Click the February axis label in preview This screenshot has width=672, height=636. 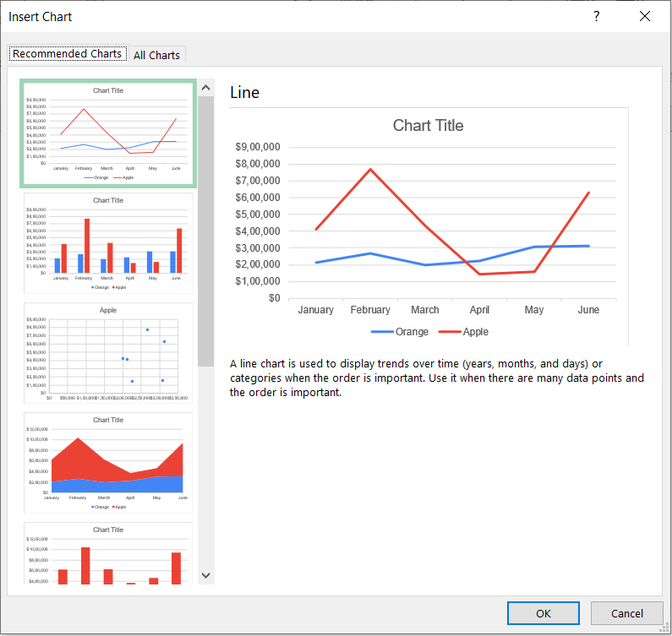pos(370,310)
